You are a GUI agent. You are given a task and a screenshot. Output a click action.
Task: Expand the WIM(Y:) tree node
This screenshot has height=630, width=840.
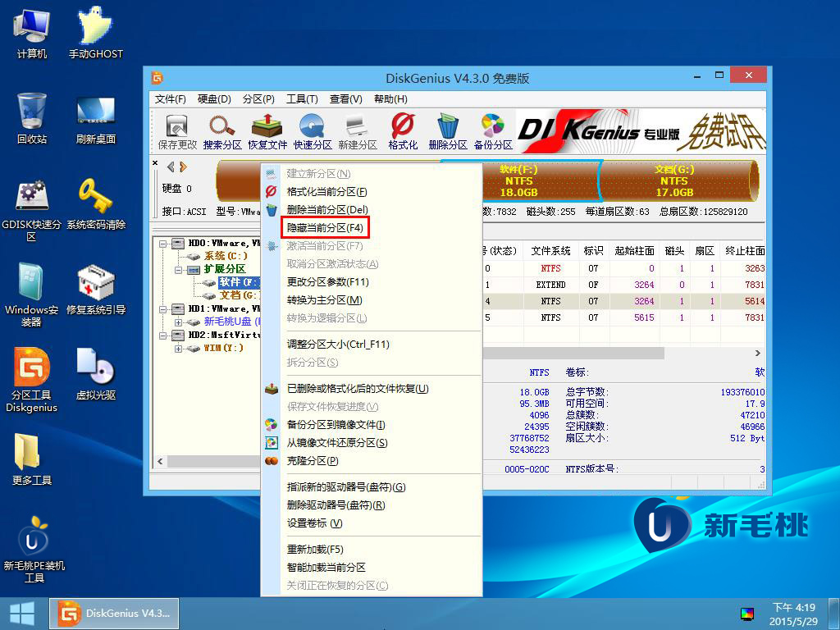pyautogui.click(x=178, y=349)
